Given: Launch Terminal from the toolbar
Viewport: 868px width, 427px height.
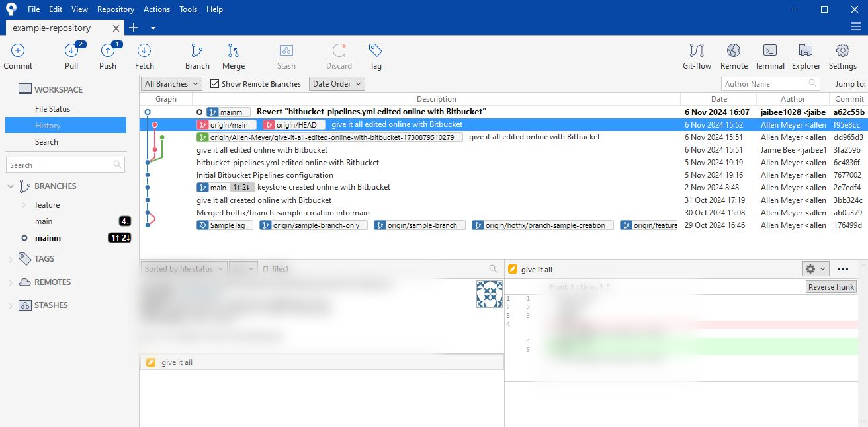Looking at the screenshot, I should (x=769, y=51).
